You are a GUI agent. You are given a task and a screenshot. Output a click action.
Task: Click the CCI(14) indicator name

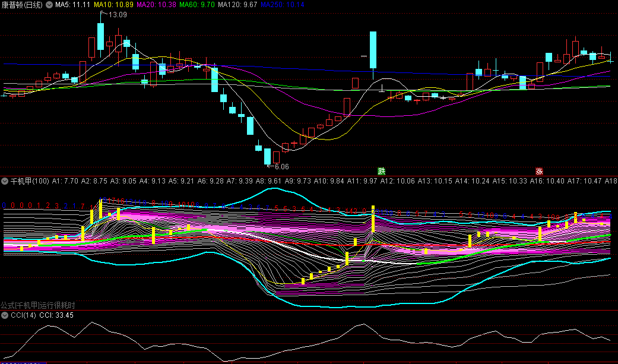click(23, 315)
